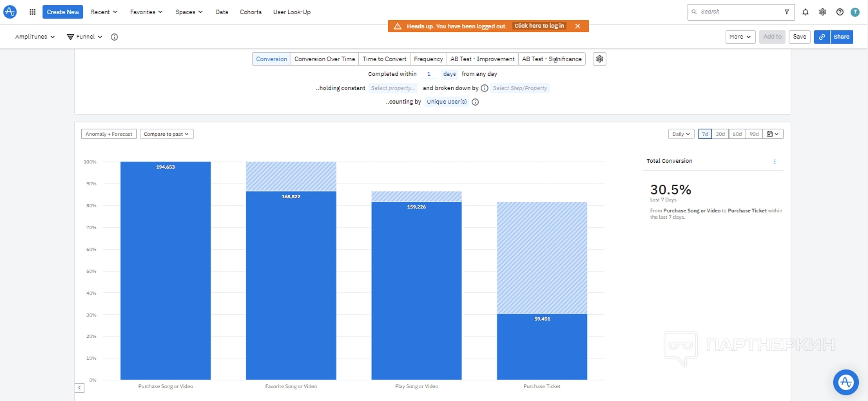This screenshot has width=868, height=401.
Task: Click the Amplitude logo home icon
Action: click(10, 12)
